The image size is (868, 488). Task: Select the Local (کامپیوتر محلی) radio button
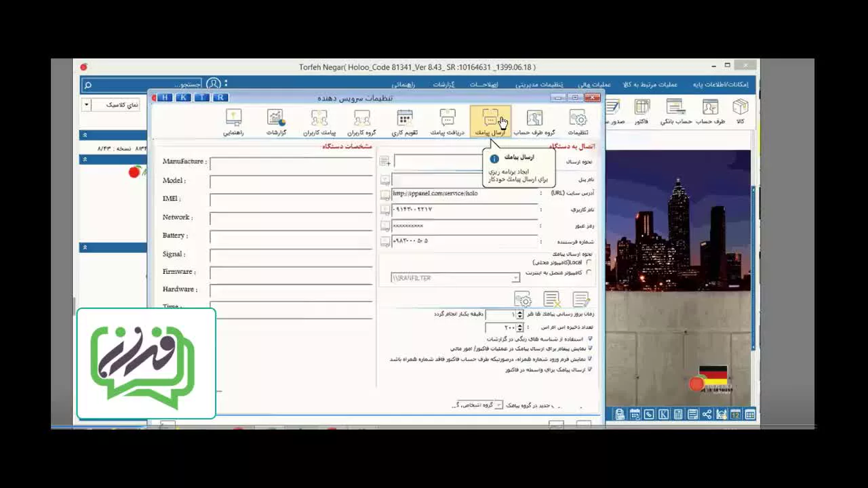(x=588, y=262)
